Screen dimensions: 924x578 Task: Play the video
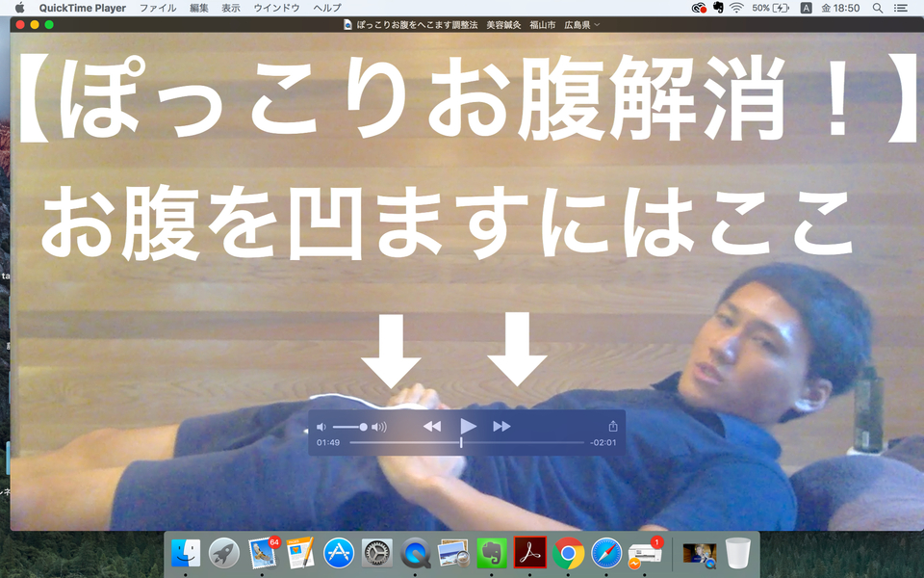pos(468,426)
